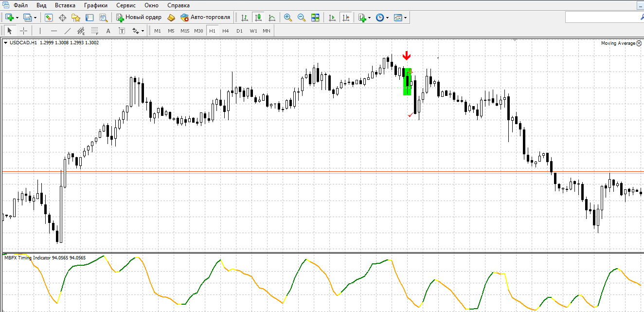Toggle chart auto scroll
Viewport: 644px width, 312px height.
(x=332, y=18)
